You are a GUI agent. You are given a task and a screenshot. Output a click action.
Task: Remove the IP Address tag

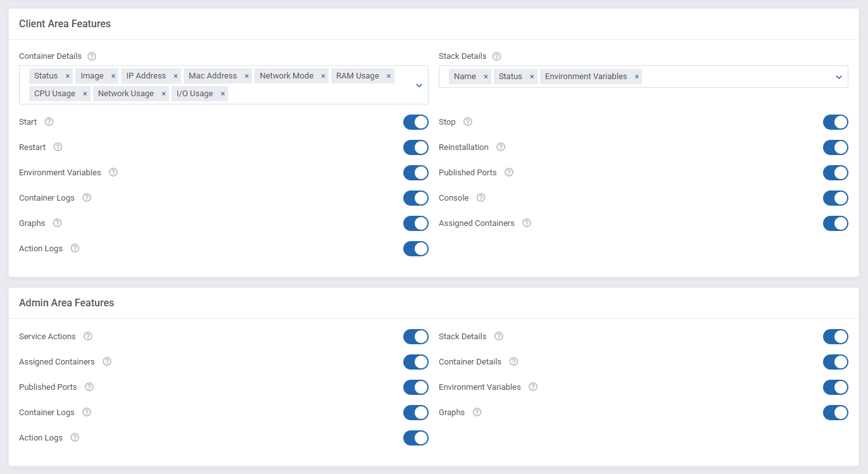pos(176,76)
